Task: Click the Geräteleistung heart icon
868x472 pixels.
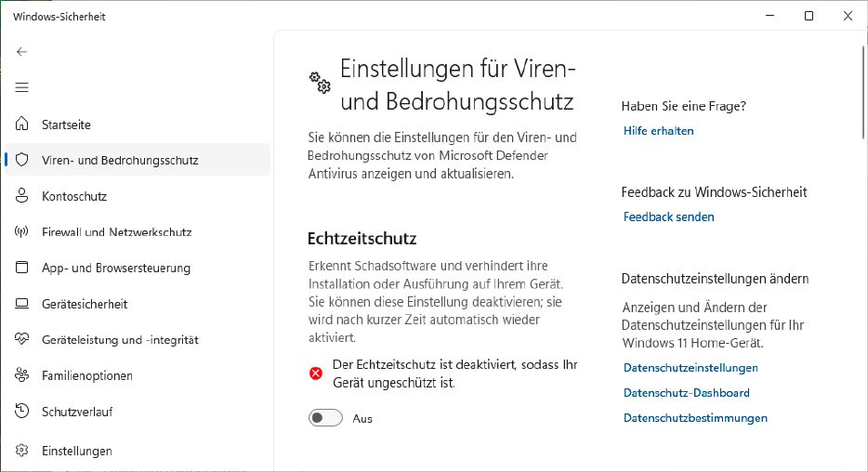Action: coord(22,340)
